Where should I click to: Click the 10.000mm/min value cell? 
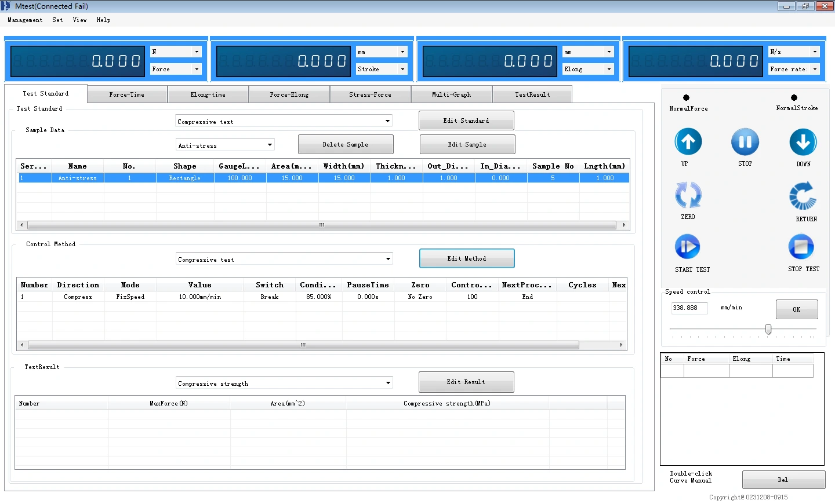(x=200, y=297)
